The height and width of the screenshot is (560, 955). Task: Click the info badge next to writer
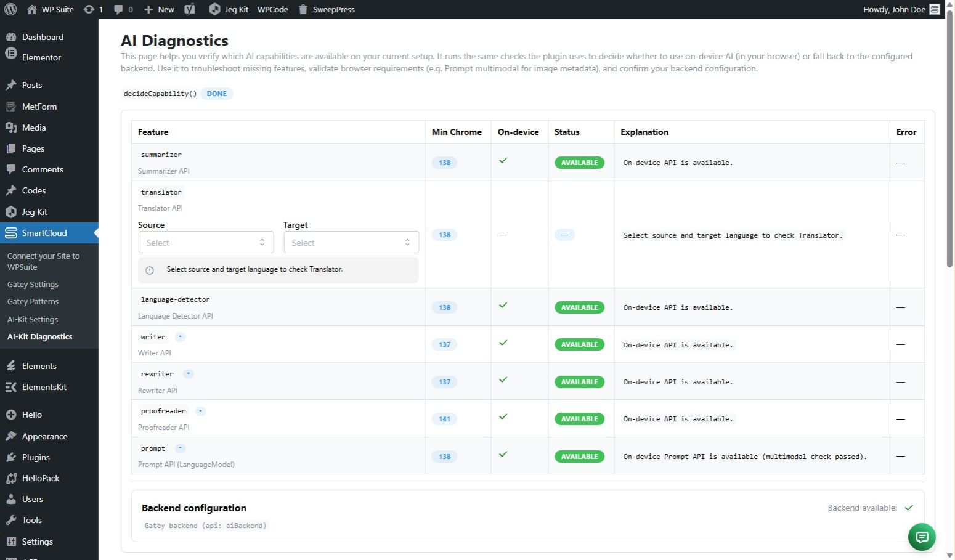tap(180, 337)
